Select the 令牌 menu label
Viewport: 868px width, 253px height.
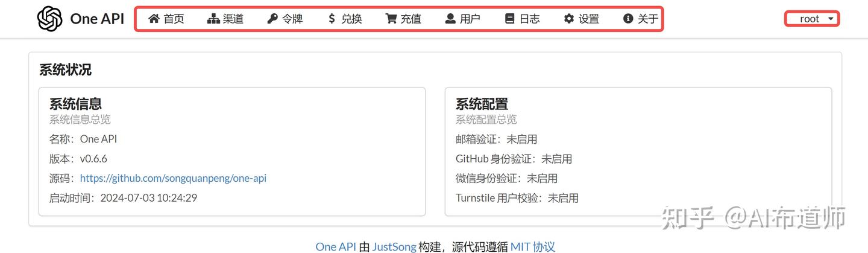[292, 19]
